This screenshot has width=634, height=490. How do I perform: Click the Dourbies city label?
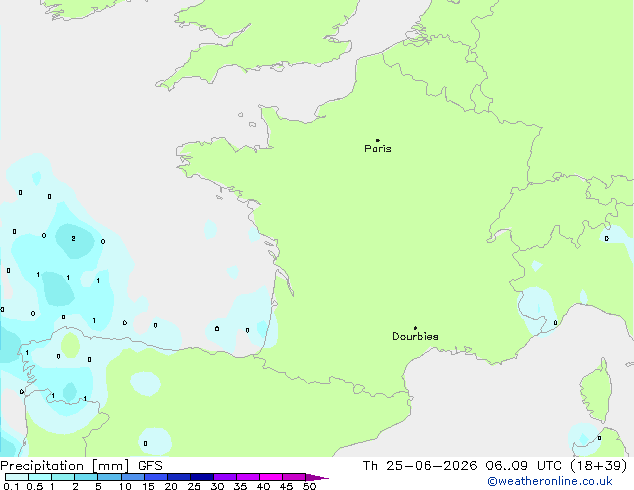tap(415, 336)
